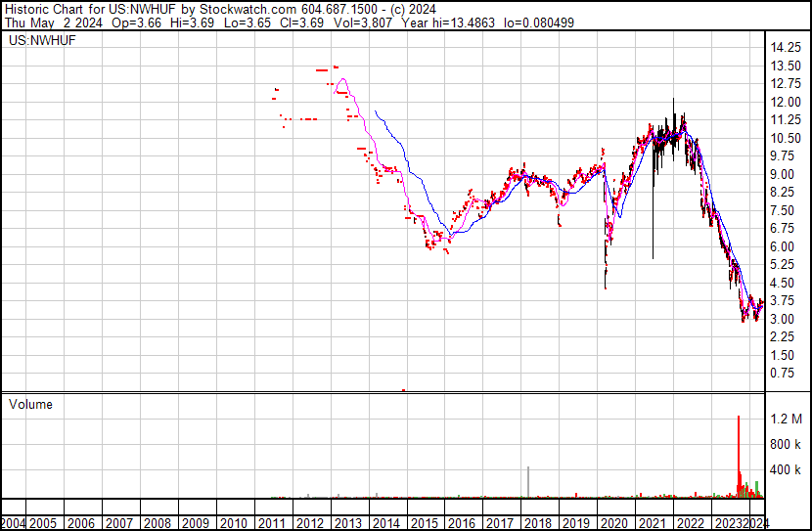Click the 2015 year label on timeline
The height and width of the screenshot is (531, 812).
(425, 523)
